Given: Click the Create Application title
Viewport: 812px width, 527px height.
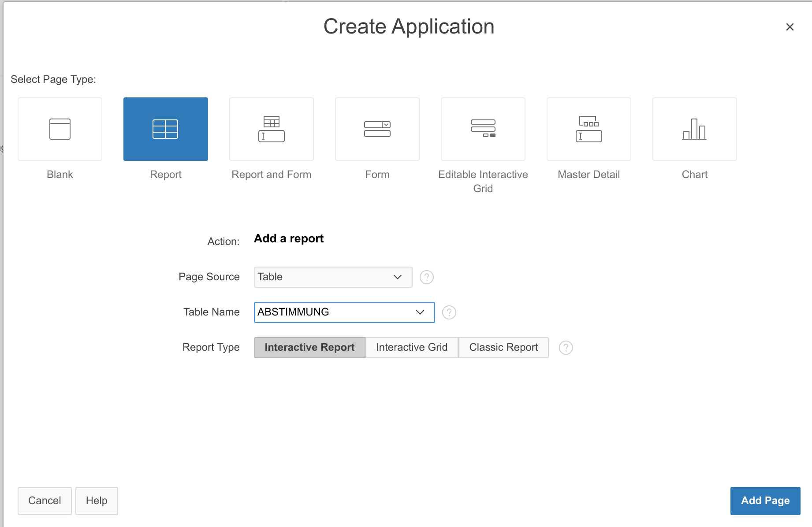Looking at the screenshot, I should (x=409, y=26).
